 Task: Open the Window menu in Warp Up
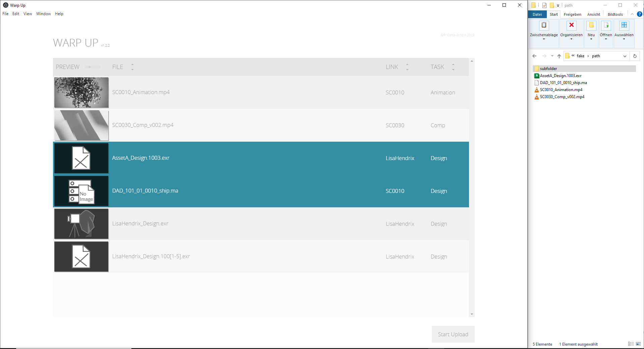(x=43, y=14)
